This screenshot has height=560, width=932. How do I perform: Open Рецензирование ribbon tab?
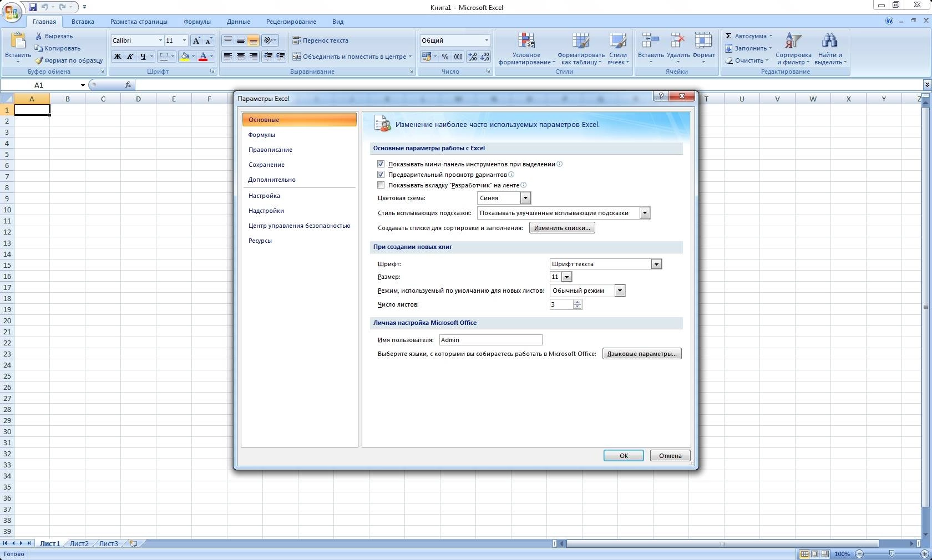click(x=291, y=22)
